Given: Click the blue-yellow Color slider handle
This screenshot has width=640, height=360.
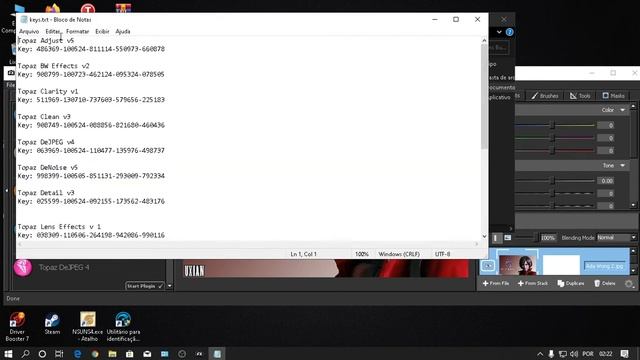Looking at the screenshot, I should pyautogui.click(x=553, y=125).
